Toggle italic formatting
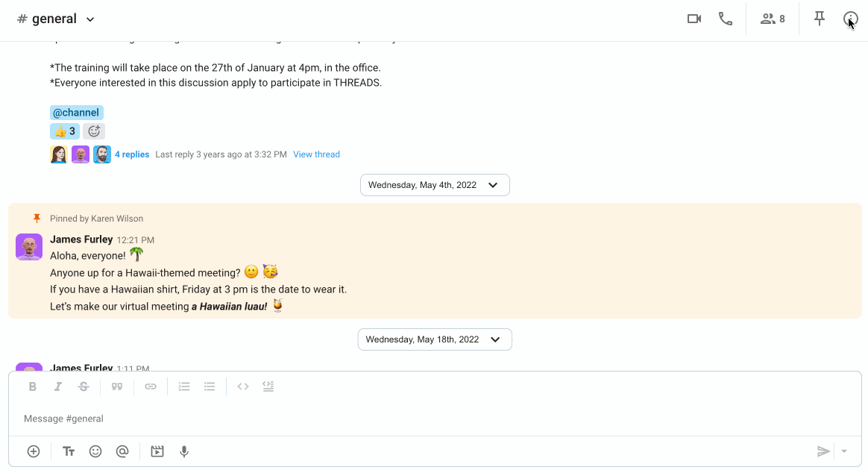Screen dimensions: 868x470 pyautogui.click(x=58, y=386)
